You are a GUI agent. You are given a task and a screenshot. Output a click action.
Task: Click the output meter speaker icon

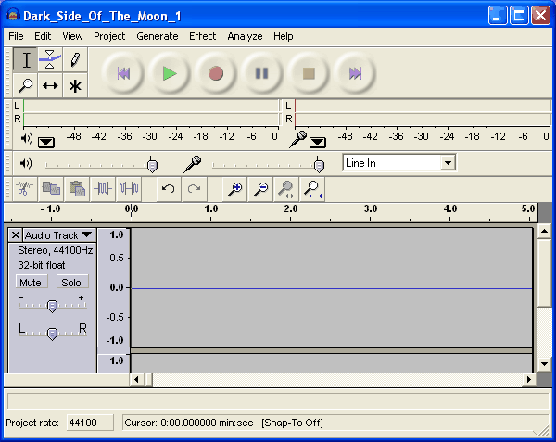(26, 138)
